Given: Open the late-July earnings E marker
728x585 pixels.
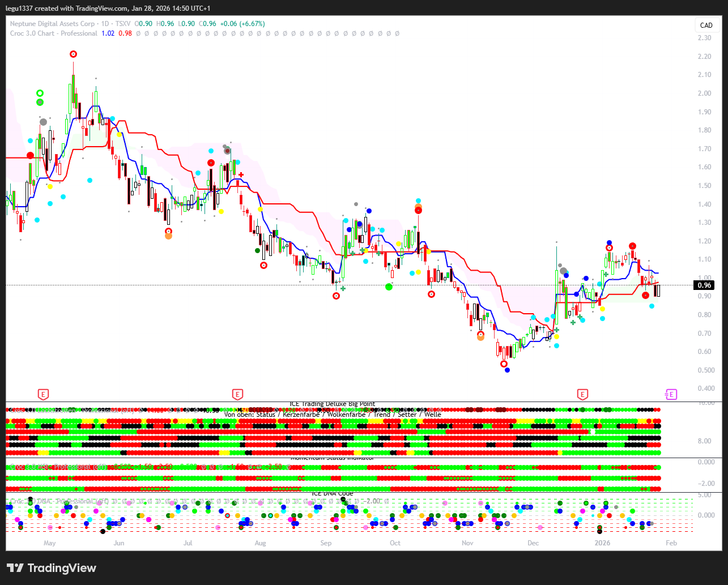Looking at the screenshot, I should (x=237, y=394).
